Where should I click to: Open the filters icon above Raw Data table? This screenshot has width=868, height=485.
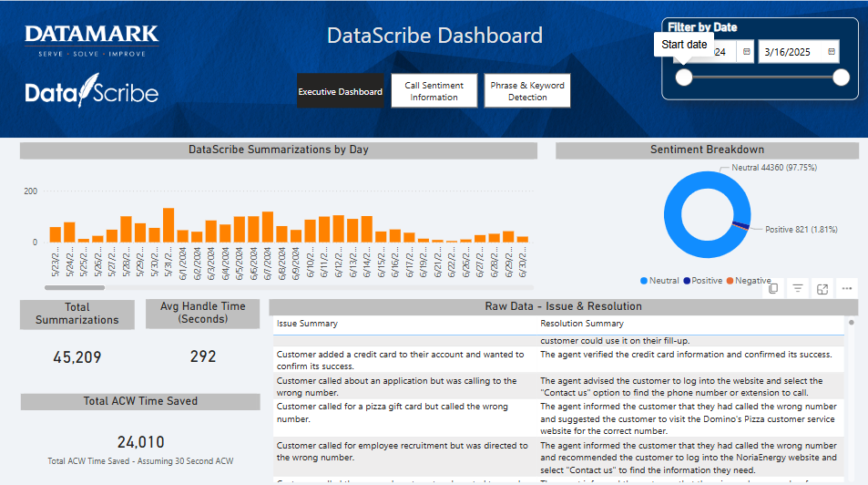(798, 288)
